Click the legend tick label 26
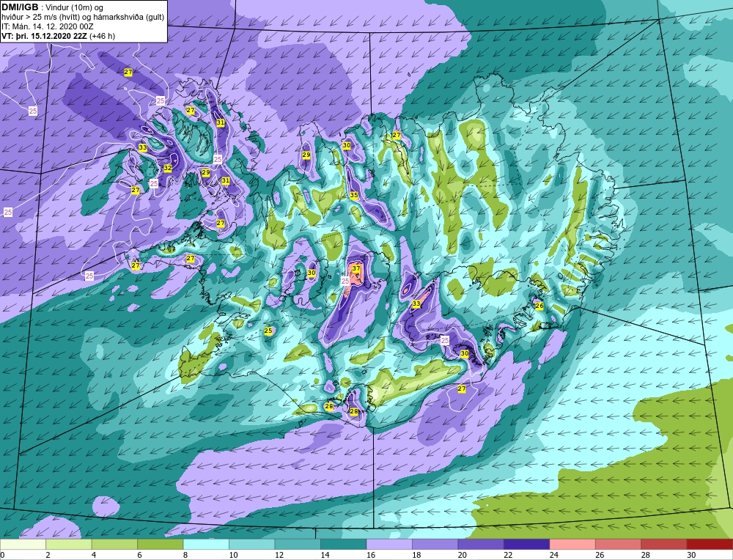733x560 pixels. point(600,555)
